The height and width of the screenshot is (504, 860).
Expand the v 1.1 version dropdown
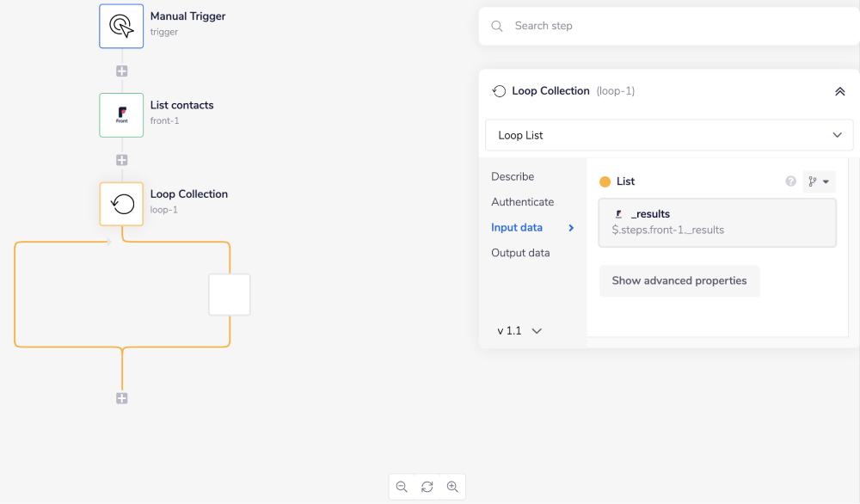pos(519,330)
